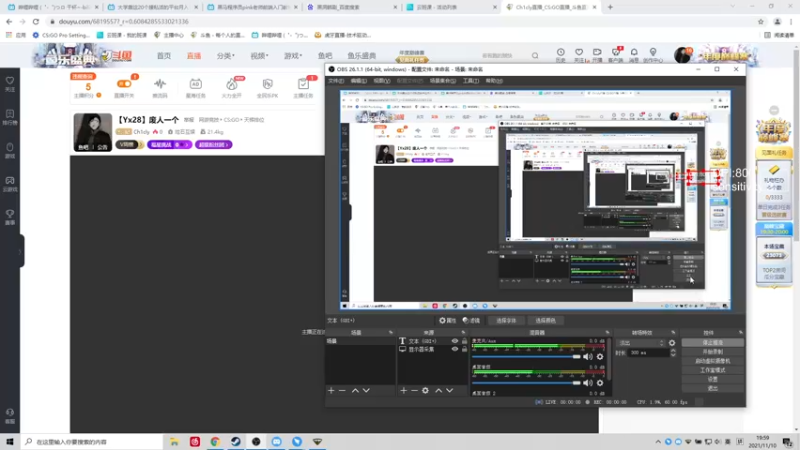The width and height of the screenshot is (800, 450).
Task: Open source properties gear in Sources panel
Action: [426, 390]
